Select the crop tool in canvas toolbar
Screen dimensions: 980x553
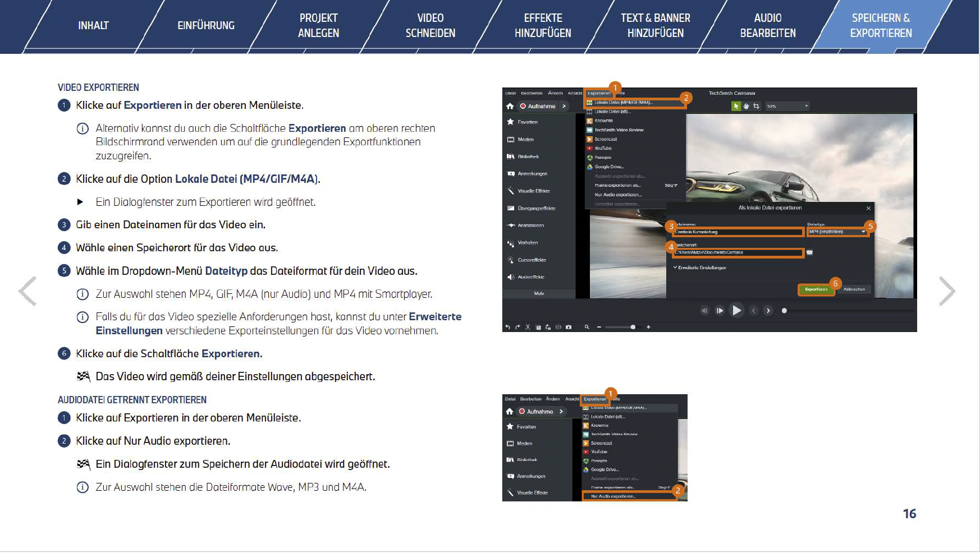tap(756, 106)
